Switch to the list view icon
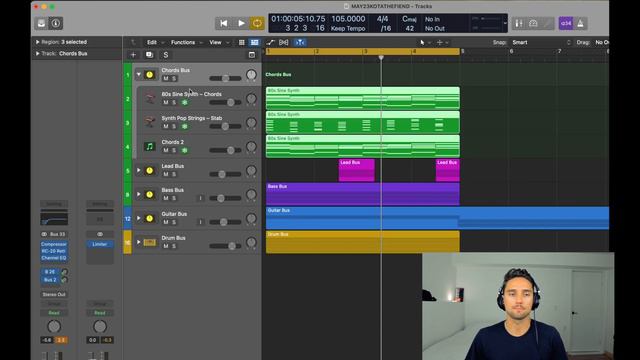Screen dimensions: 640x360 [254, 42]
